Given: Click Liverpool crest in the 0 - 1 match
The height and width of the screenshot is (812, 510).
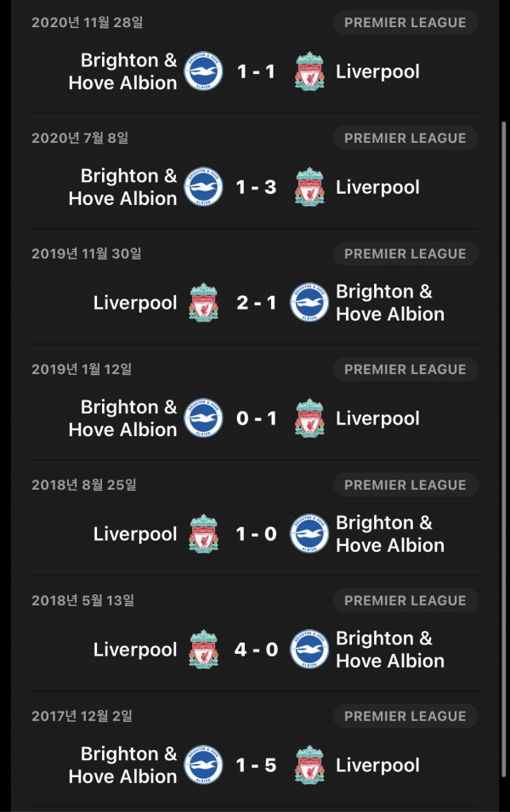Looking at the screenshot, I should (x=309, y=418).
